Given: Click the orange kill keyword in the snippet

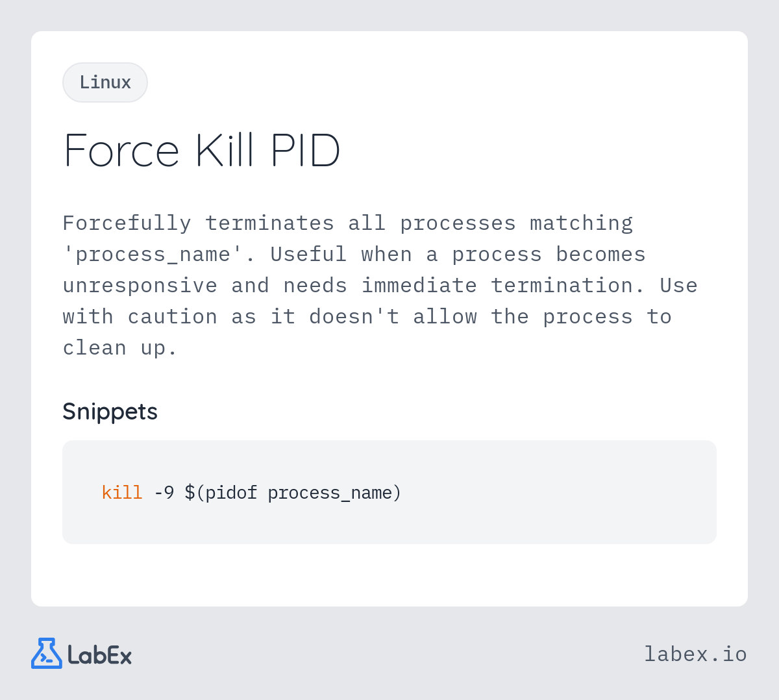Looking at the screenshot, I should 122,493.
